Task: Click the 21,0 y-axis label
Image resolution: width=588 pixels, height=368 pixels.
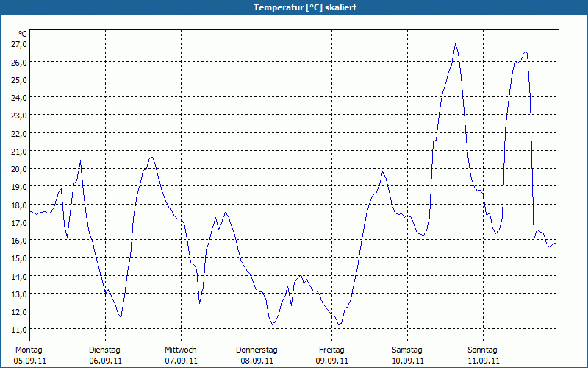Action: (x=19, y=152)
